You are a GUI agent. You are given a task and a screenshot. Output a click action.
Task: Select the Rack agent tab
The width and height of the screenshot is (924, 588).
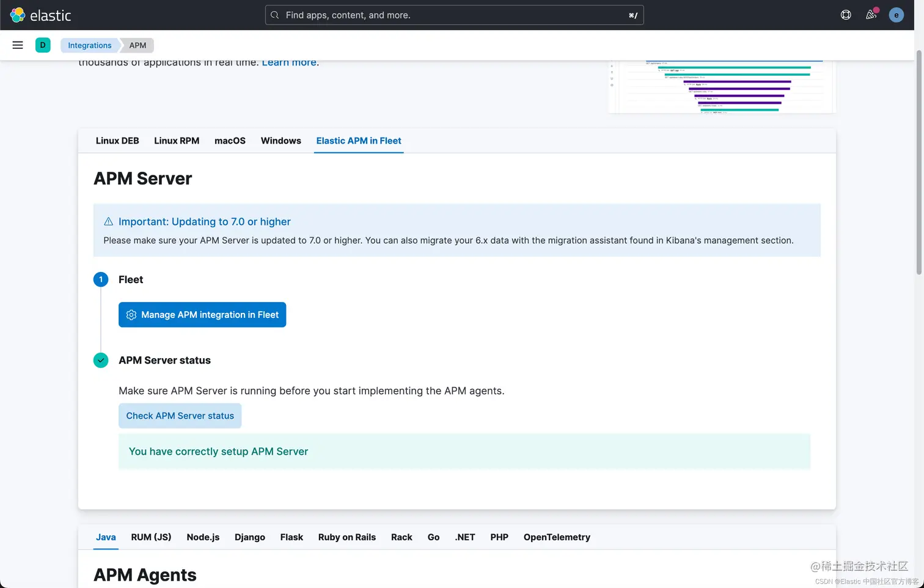coord(402,537)
